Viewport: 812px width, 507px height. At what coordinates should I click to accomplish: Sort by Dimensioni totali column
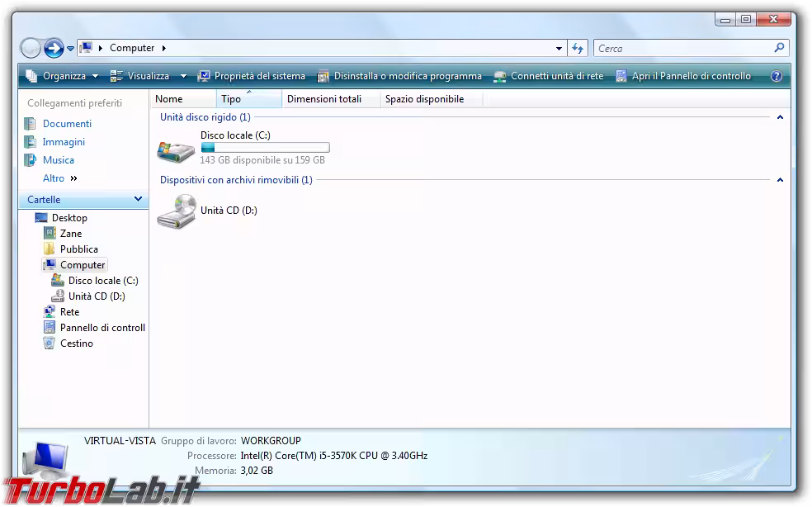331,99
